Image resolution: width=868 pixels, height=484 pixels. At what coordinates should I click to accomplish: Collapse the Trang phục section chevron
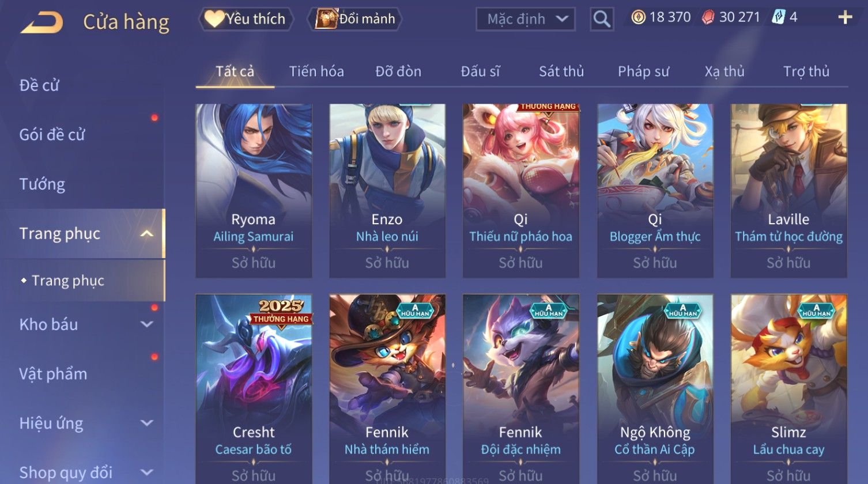tap(147, 233)
